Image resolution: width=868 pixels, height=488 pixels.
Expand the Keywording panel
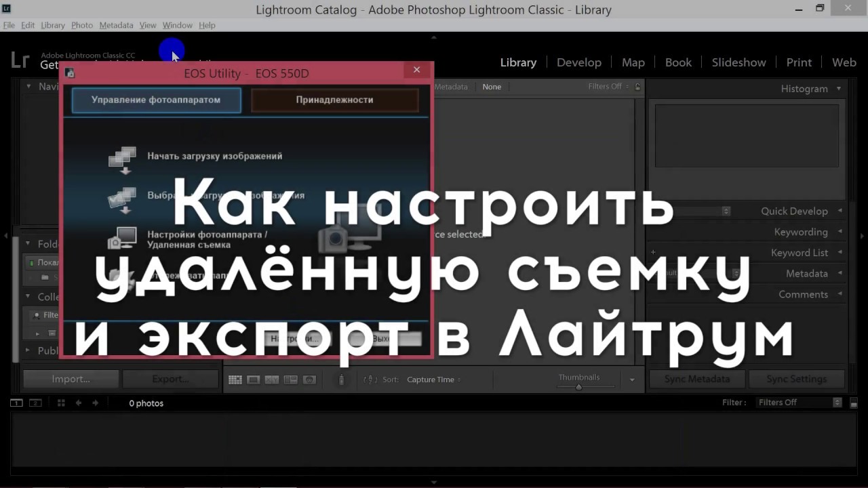(x=840, y=232)
